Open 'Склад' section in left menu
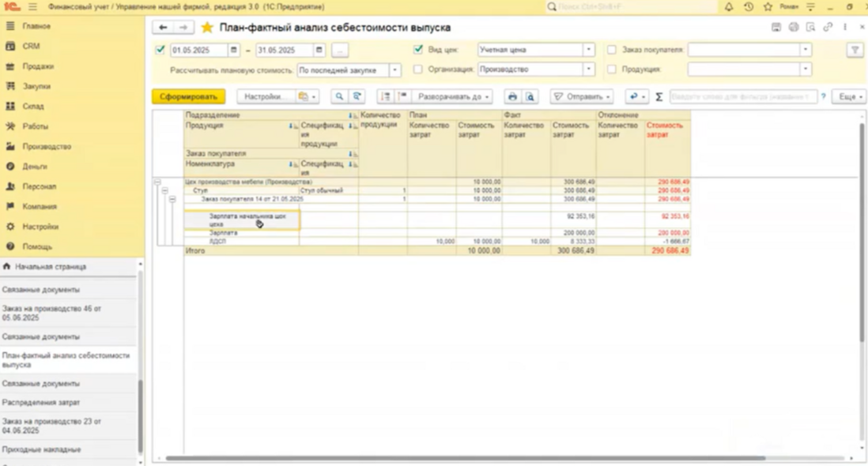This screenshot has height=466, width=868. click(33, 106)
